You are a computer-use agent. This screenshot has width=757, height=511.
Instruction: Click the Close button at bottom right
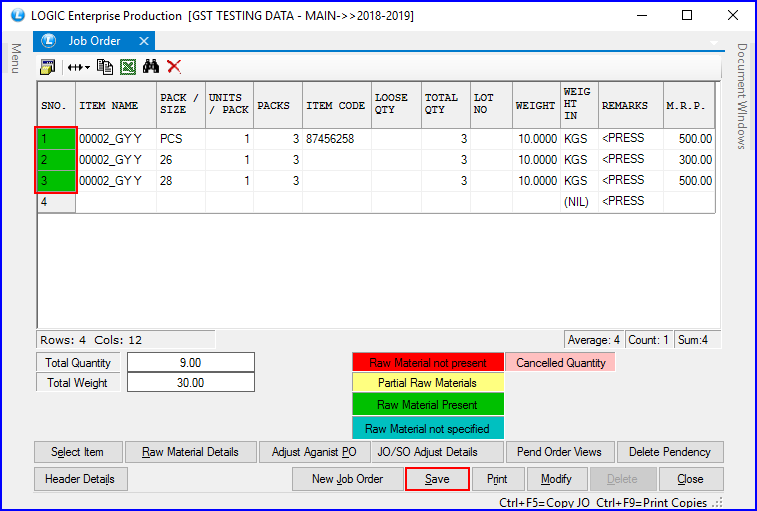pos(691,479)
